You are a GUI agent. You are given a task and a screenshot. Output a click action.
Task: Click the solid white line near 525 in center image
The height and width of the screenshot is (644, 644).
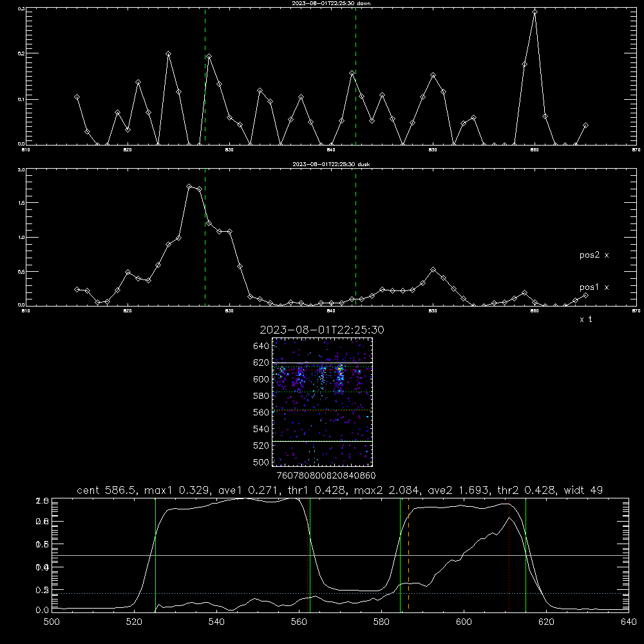pyautogui.click(x=323, y=441)
